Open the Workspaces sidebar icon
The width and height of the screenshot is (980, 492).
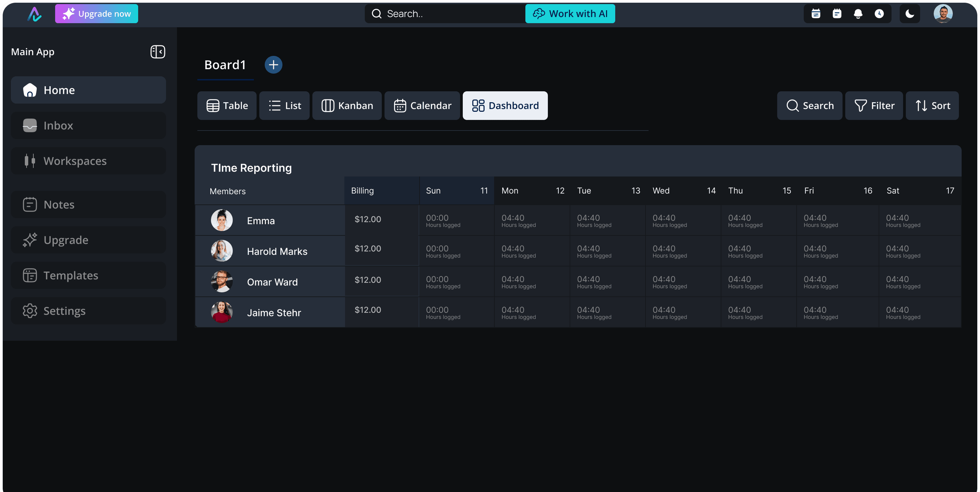pos(30,161)
